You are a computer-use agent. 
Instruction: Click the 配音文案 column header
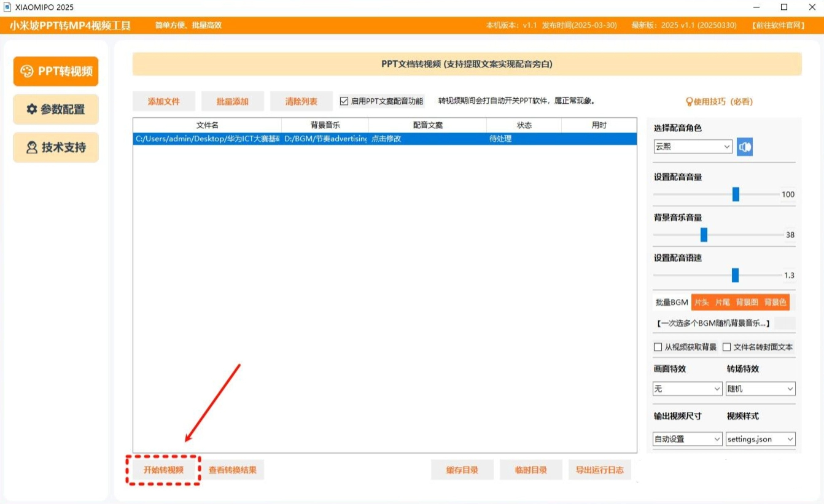pos(427,125)
